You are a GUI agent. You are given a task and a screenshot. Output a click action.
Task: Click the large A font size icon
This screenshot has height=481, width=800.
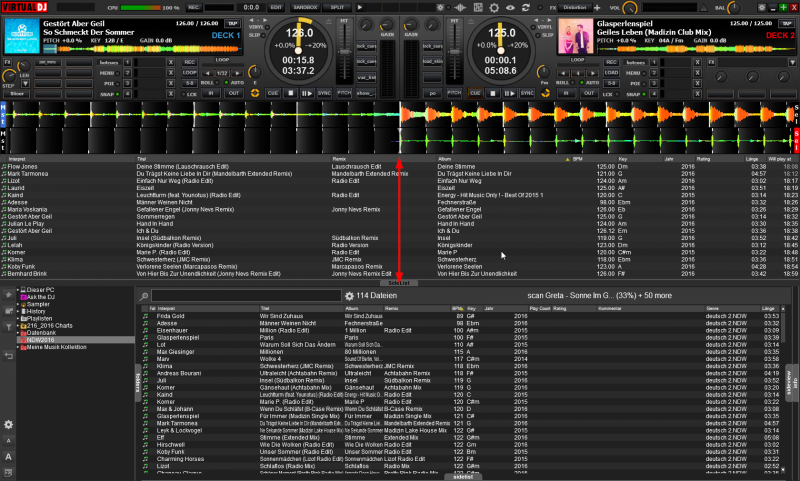click(x=8, y=457)
